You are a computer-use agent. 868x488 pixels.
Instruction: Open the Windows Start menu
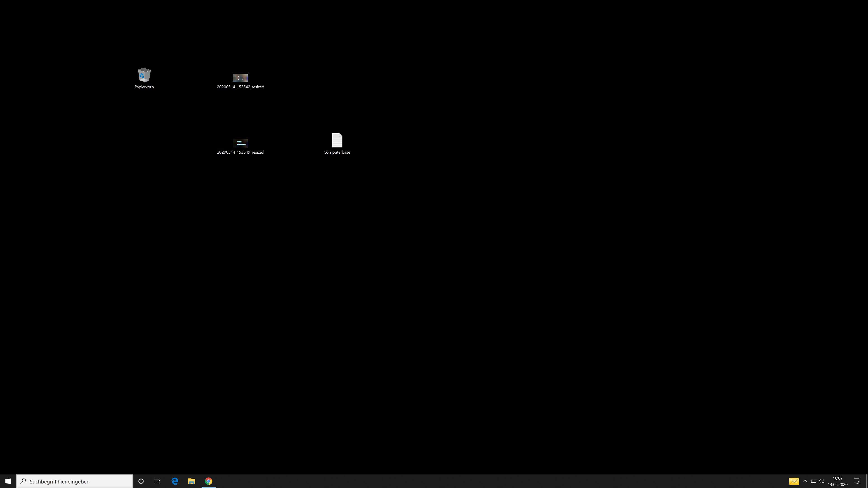pos(8,481)
